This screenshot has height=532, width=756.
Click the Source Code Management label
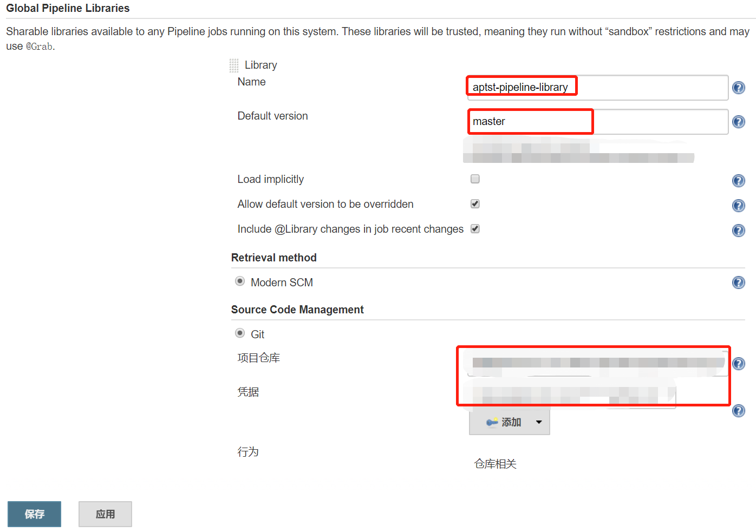coord(297,310)
